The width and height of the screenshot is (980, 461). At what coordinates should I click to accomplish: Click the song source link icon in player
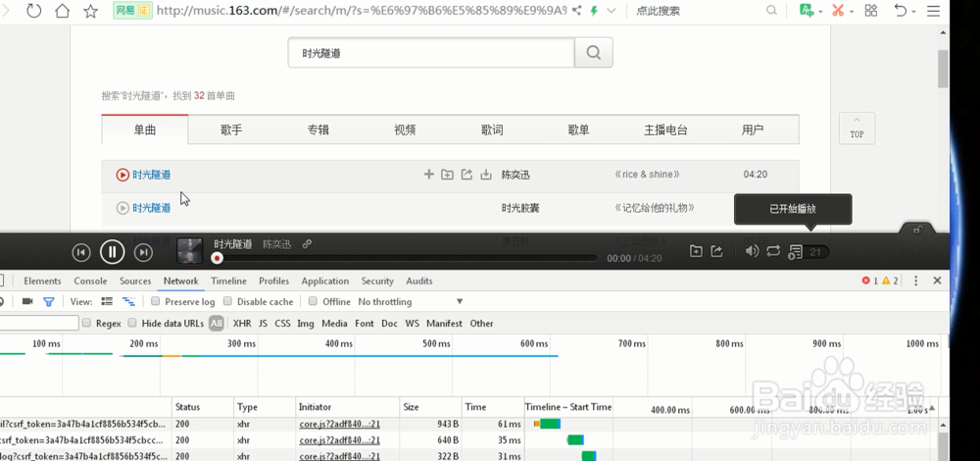click(x=307, y=244)
